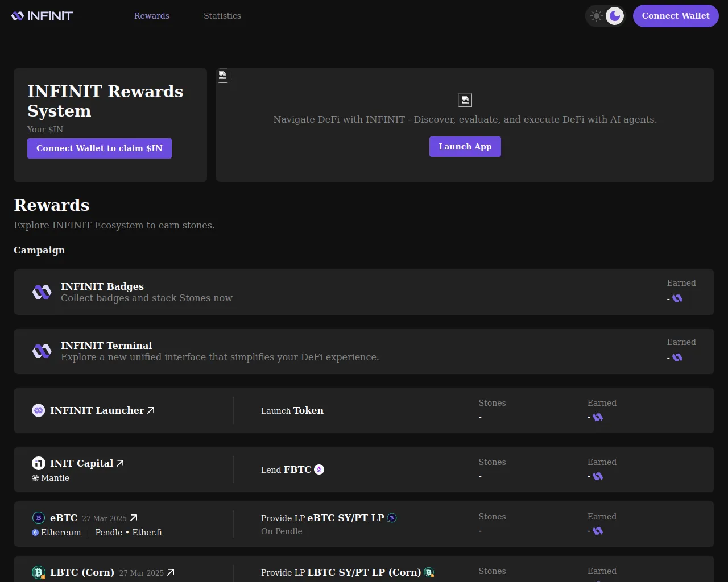
Task: Click the stone icon in the INFINIT Badges row
Action: coord(677,298)
